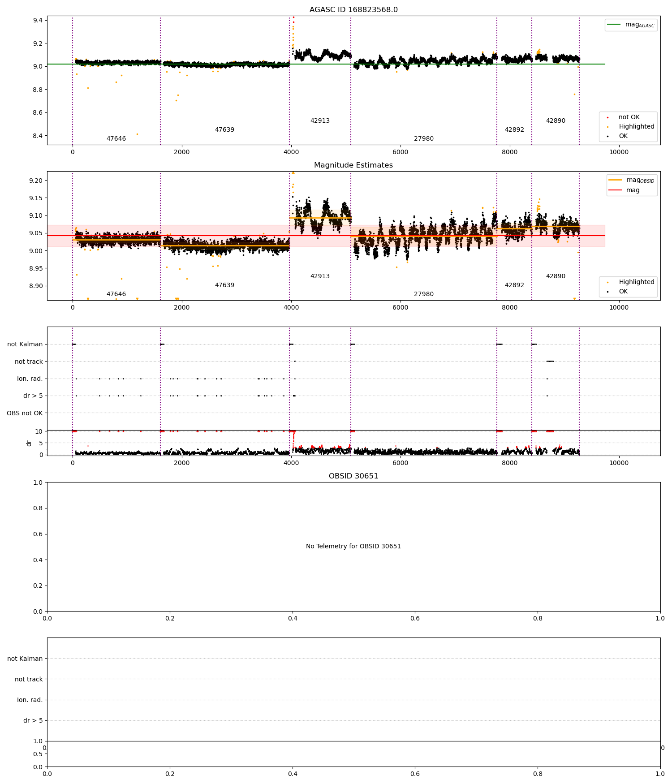Image resolution: width=672 pixels, height=784 pixels.
Task: Click OBSID label 42892 in the top plot
Action: coord(514,130)
